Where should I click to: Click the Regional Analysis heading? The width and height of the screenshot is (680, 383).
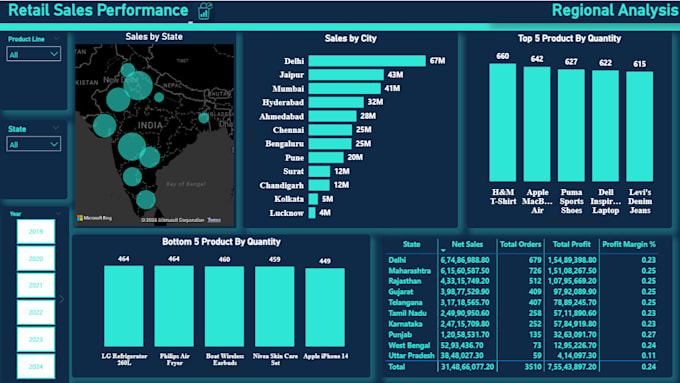pyautogui.click(x=615, y=10)
